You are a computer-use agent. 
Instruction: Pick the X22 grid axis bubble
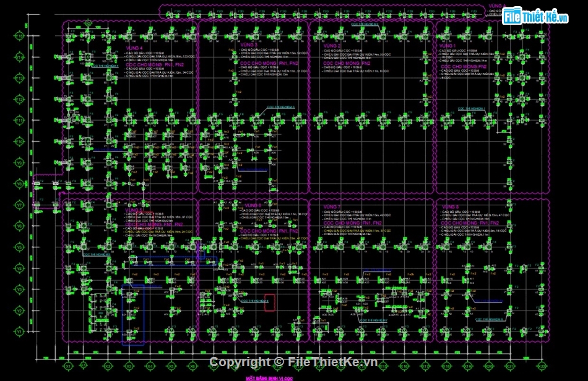coord(542,366)
